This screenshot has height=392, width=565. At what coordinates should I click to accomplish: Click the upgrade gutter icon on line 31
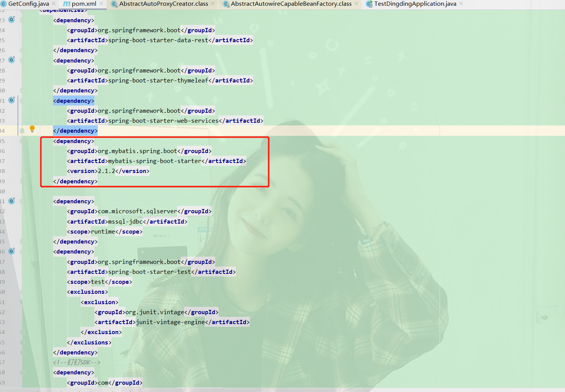12,100
